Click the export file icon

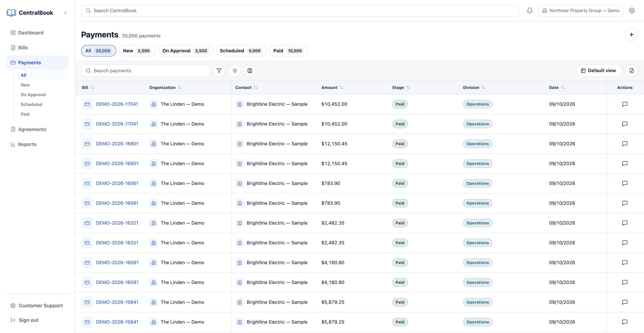coord(632,70)
